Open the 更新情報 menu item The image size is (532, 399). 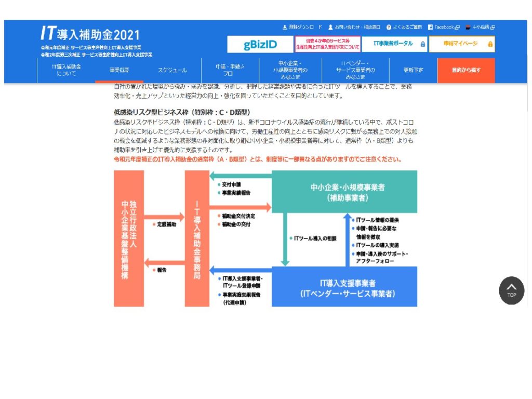413,69
